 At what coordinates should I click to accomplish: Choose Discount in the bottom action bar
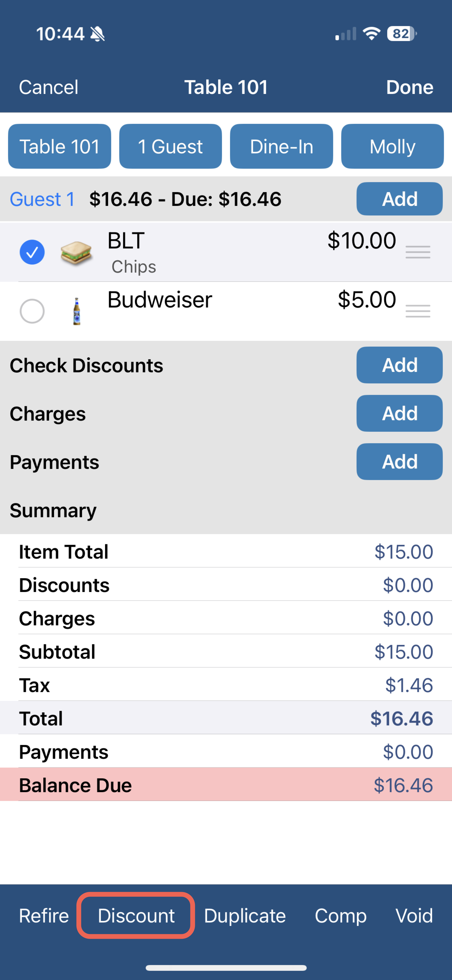(x=136, y=916)
